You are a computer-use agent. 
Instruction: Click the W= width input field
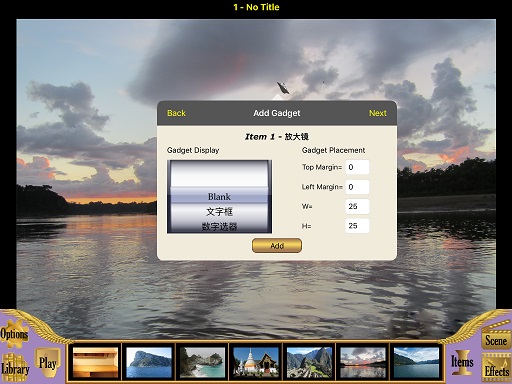tap(357, 206)
